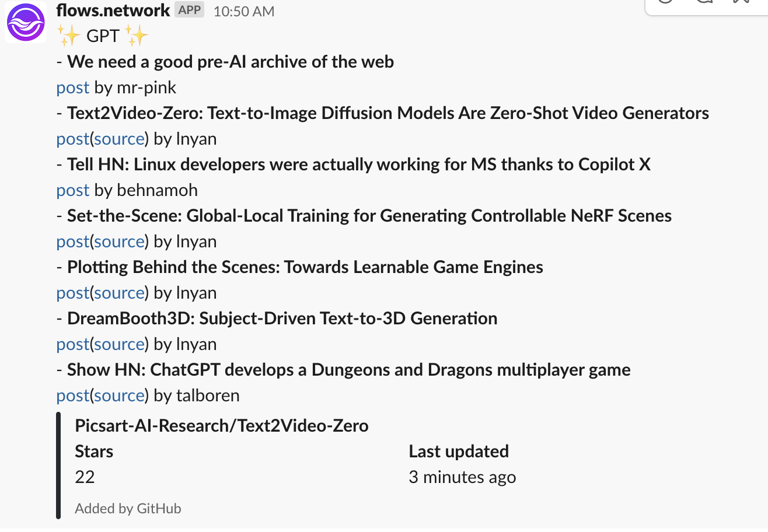Screen dimensions: 768x532
Task: Add an emoji reaction to the message
Action: point(665,2)
